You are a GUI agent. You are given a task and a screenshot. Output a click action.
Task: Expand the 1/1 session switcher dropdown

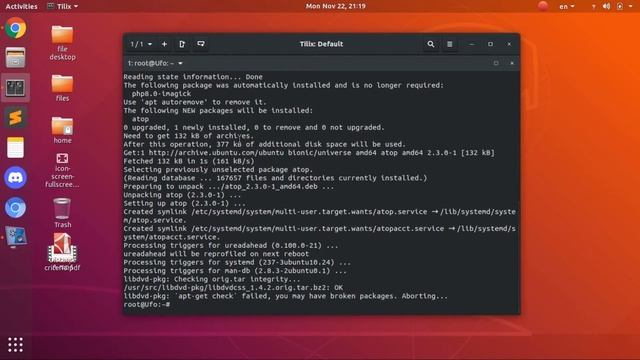[141, 44]
